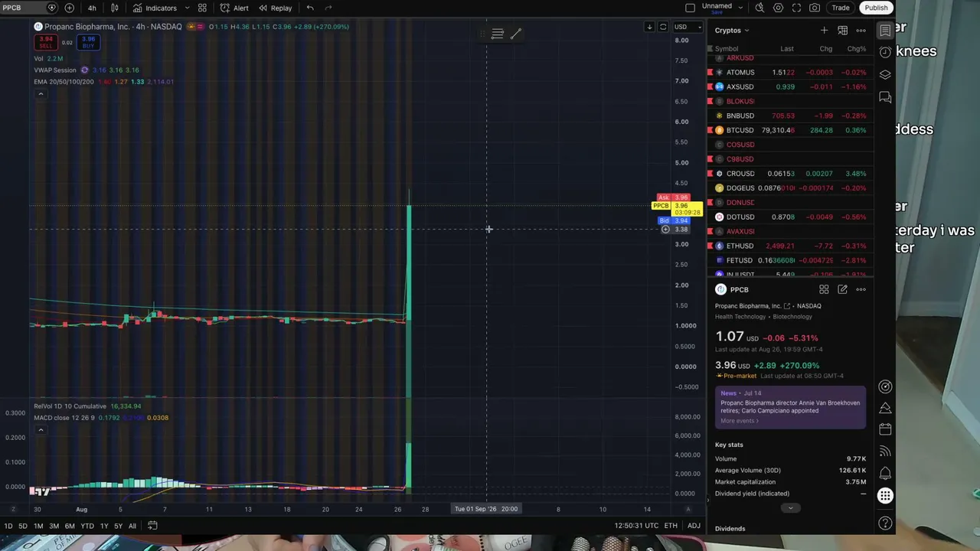Open PPCB details more options menu

pos(861,289)
